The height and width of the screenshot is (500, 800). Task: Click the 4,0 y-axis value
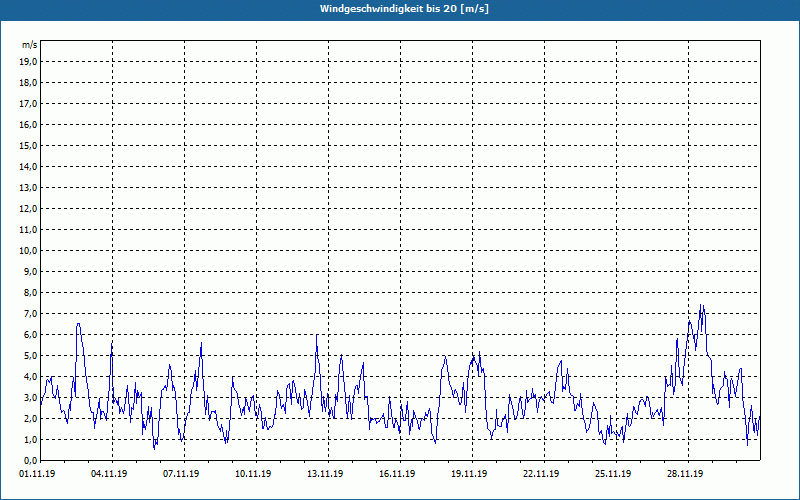(x=31, y=377)
